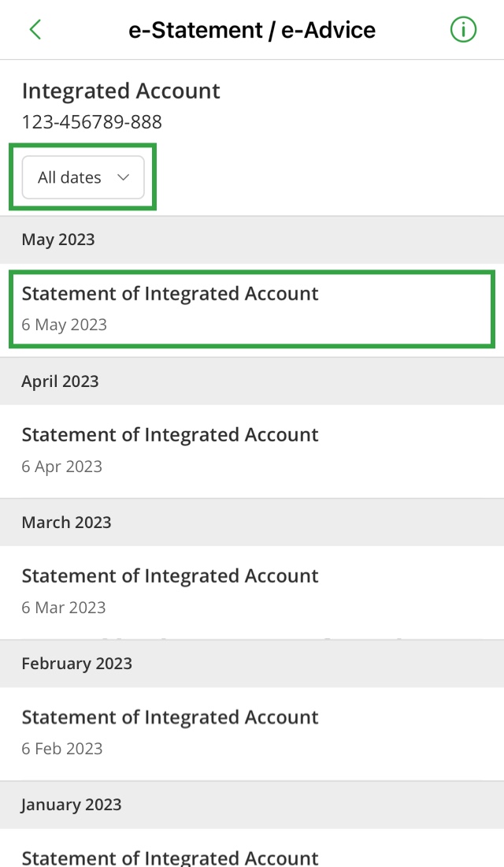504x867 pixels.
Task: Select the April 2023 section header
Action: pyautogui.click(x=252, y=381)
